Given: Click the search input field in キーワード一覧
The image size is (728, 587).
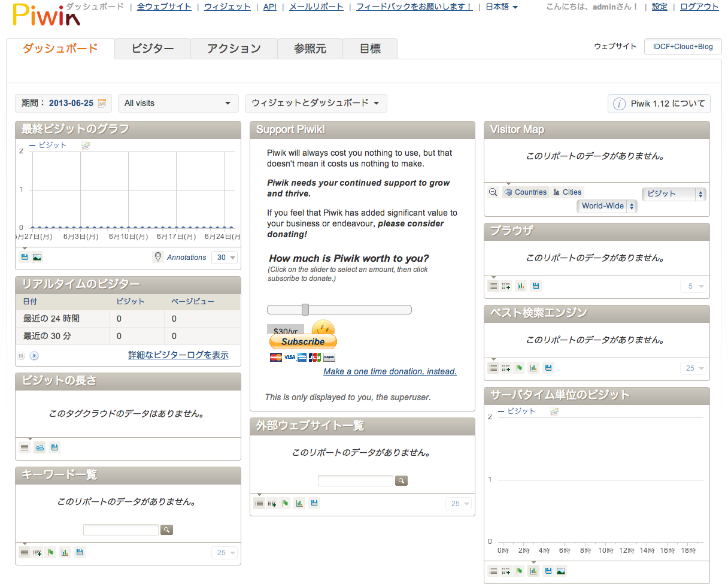Looking at the screenshot, I should (121, 530).
